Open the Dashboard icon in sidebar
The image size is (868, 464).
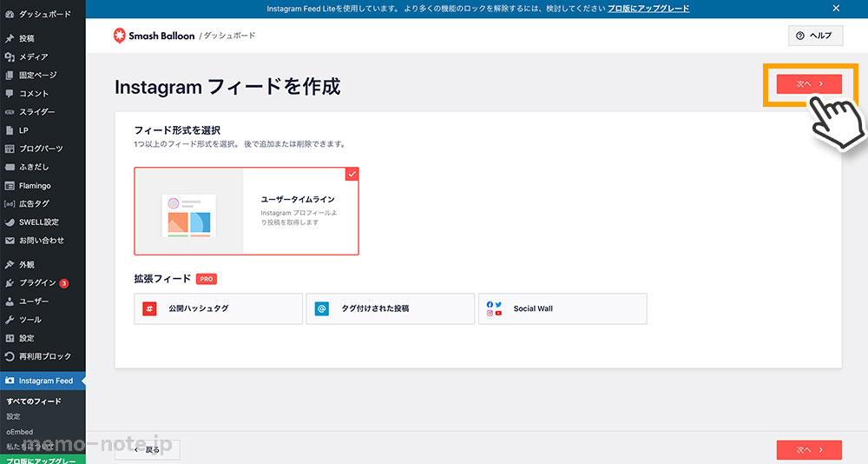10,14
